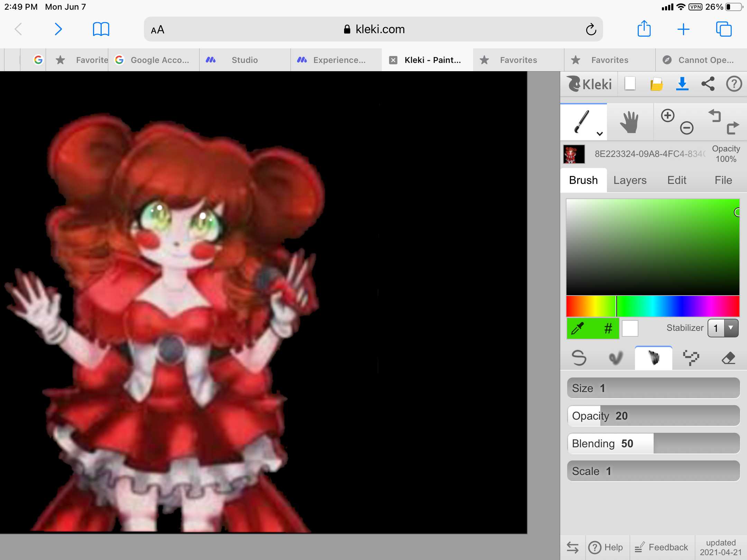This screenshot has height=560, width=747.
Task: Open manual hex color input
Action: (608, 328)
